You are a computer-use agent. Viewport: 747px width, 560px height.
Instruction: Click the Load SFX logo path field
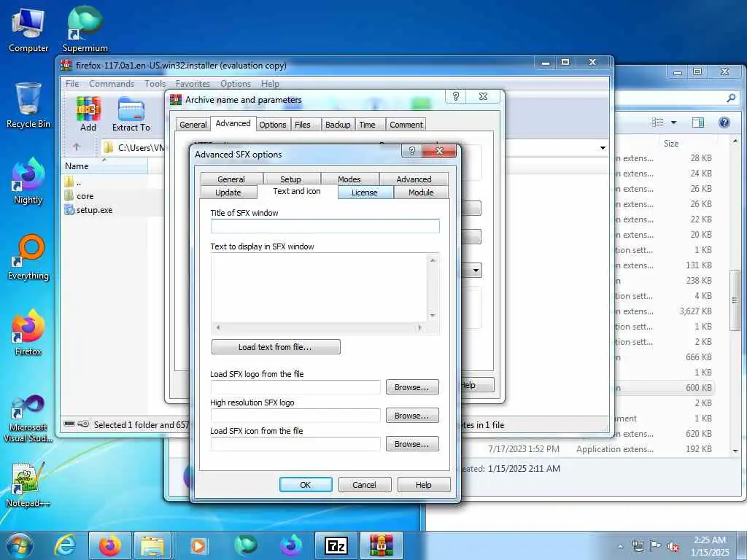click(295, 387)
